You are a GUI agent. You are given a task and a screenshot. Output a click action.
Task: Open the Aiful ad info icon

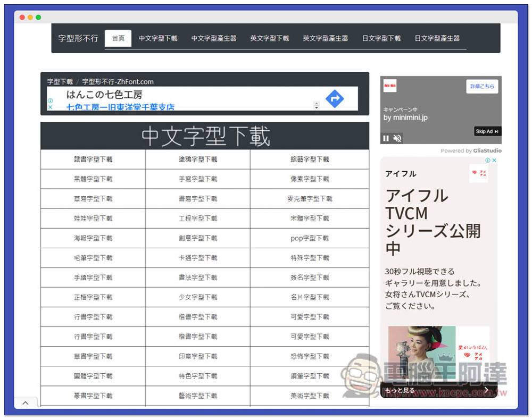pyautogui.click(x=487, y=160)
